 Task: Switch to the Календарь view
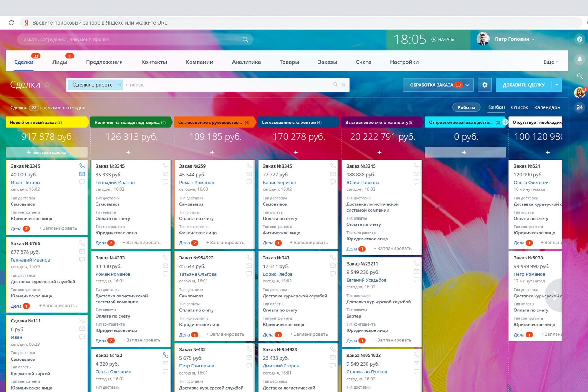click(547, 107)
